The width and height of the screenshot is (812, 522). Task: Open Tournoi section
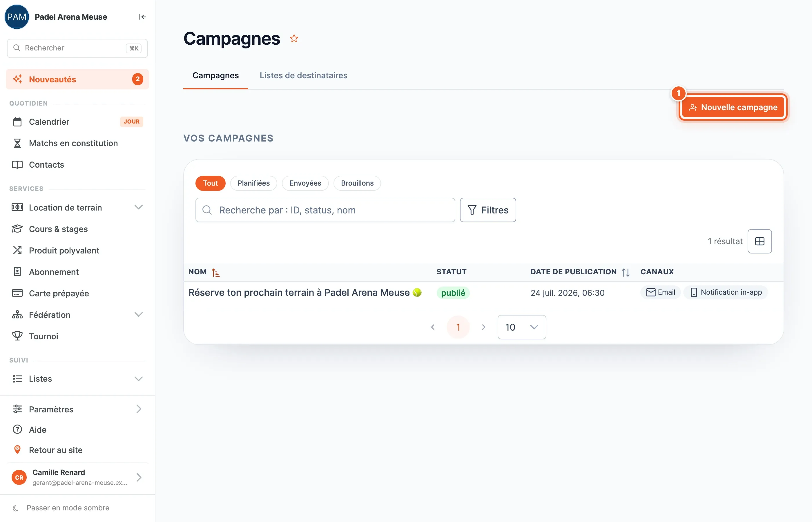(77, 336)
